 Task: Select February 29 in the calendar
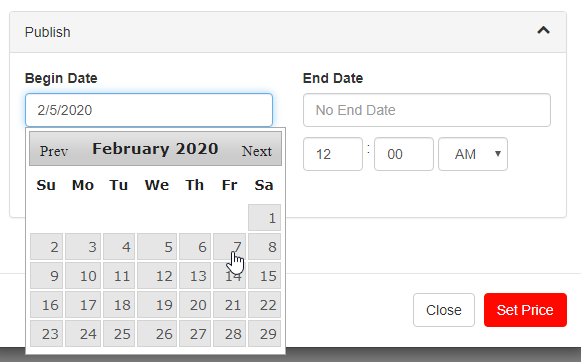[264, 333]
